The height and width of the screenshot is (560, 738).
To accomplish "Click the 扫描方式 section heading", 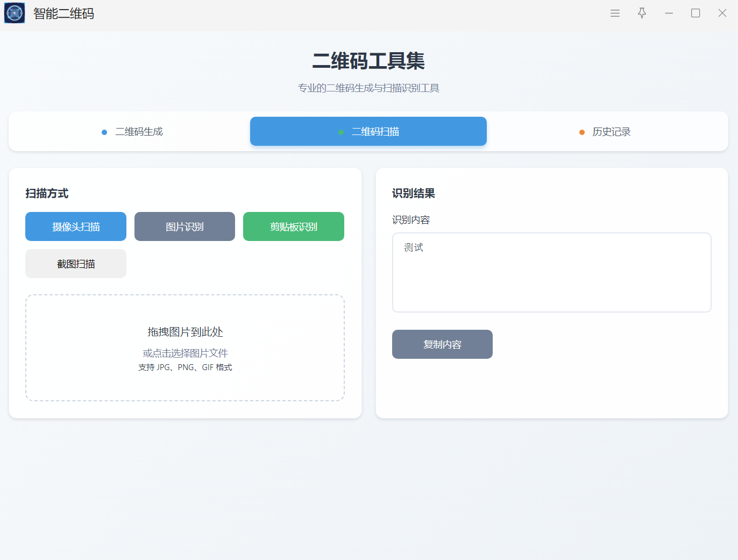I will (47, 194).
